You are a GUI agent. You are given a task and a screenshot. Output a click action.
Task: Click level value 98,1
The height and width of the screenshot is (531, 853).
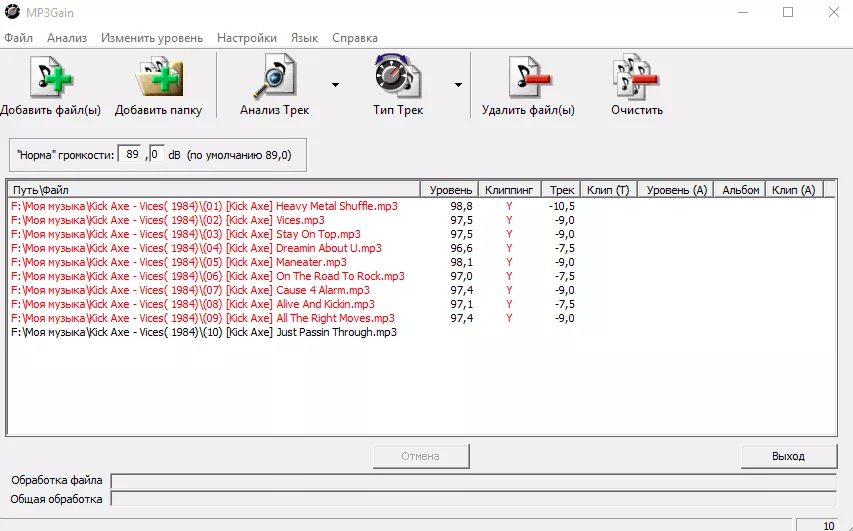click(x=461, y=262)
